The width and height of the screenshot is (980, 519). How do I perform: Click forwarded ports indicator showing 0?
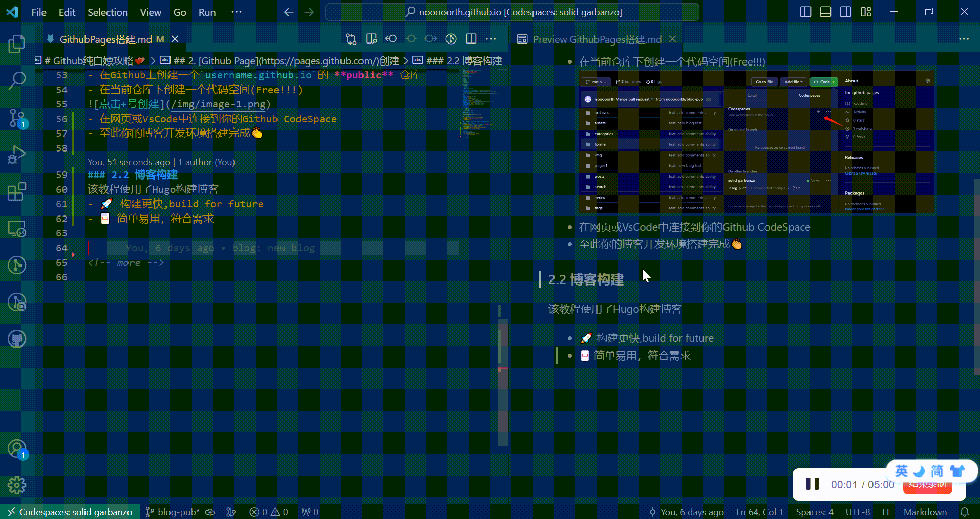tap(310, 512)
